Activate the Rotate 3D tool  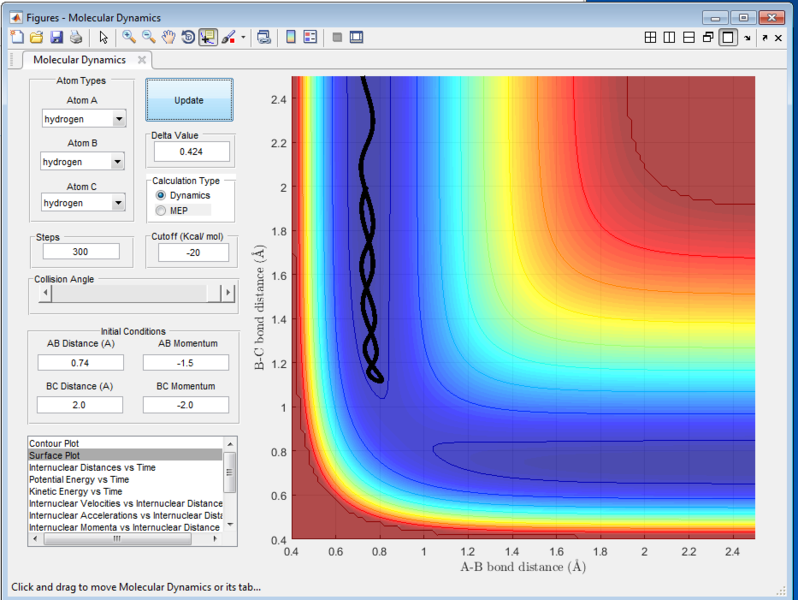pyautogui.click(x=188, y=37)
